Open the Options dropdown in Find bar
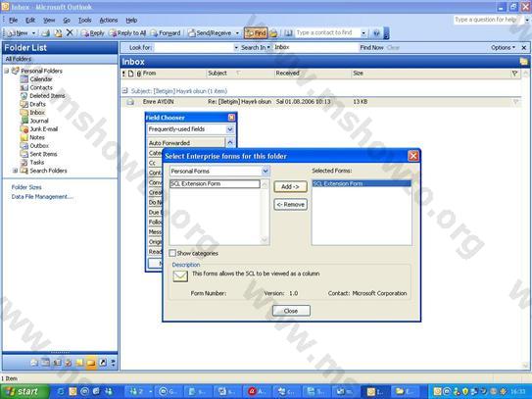This screenshot has width=532, height=399. click(x=503, y=47)
